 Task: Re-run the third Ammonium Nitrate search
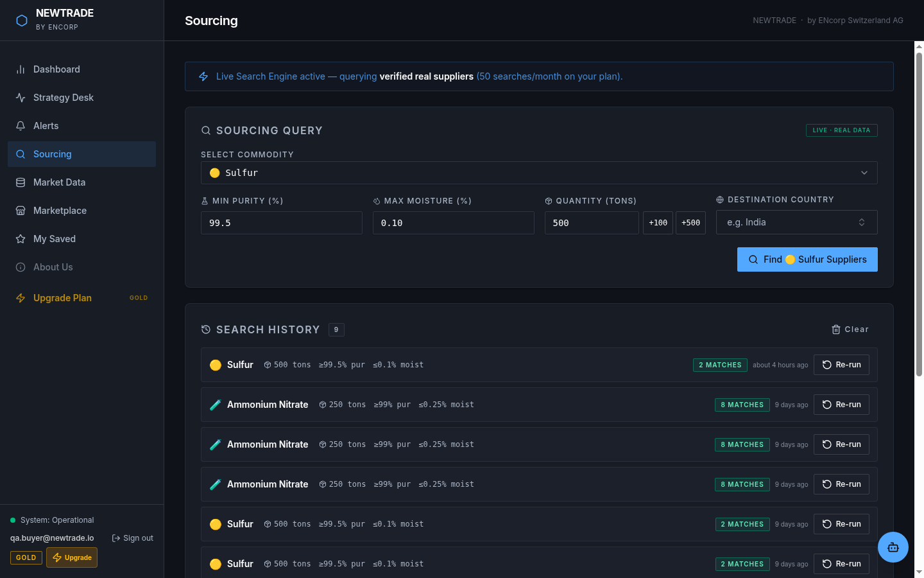[x=841, y=484]
